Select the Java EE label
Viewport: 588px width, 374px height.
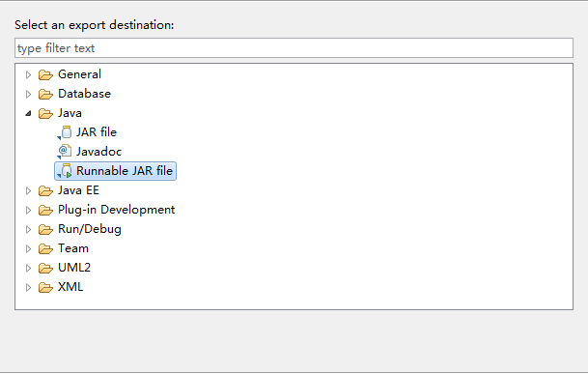[78, 190]
